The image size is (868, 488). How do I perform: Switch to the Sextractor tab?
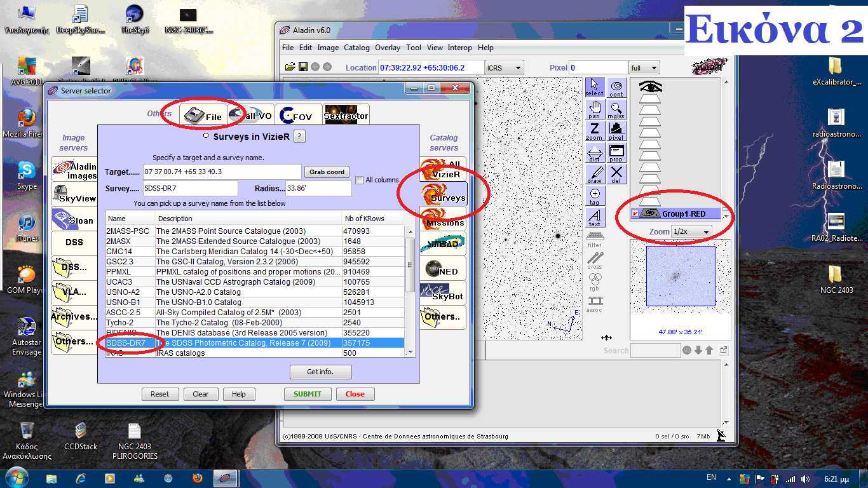tap(346, 115)
